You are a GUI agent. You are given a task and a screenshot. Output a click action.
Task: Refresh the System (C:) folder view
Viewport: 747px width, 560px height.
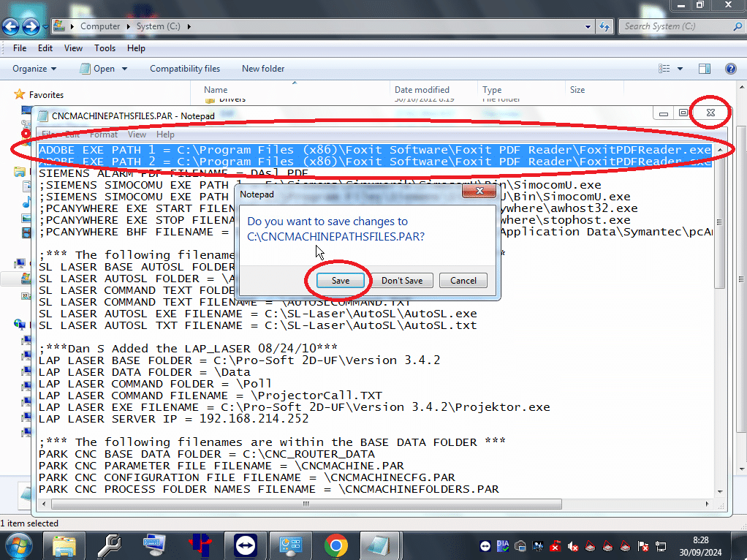click(604, 26)
